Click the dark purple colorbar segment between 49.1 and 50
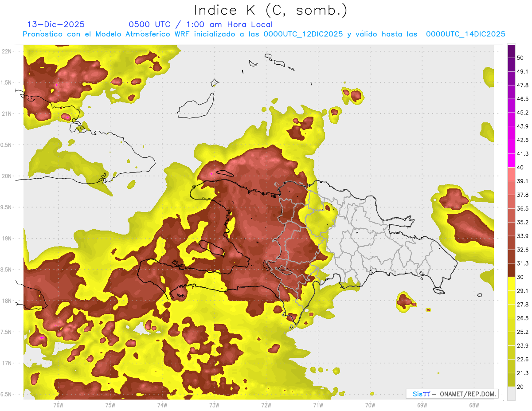 [511, 65]
